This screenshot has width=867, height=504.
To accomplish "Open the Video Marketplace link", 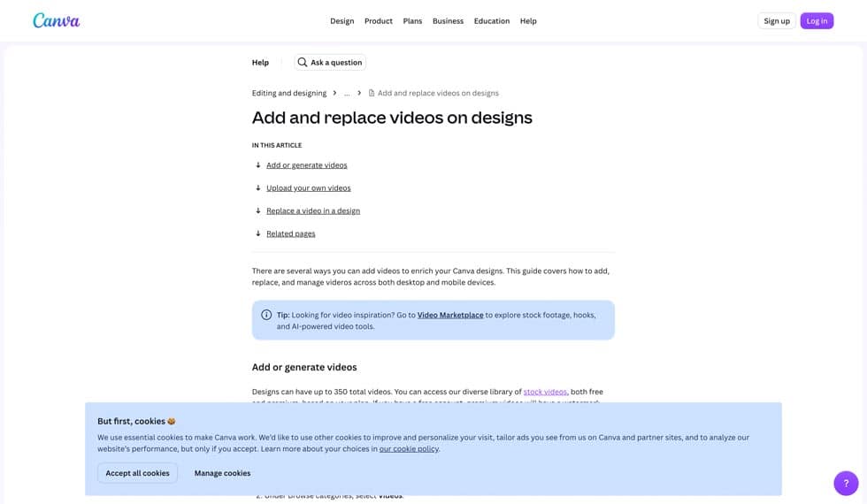I will 450,315.
